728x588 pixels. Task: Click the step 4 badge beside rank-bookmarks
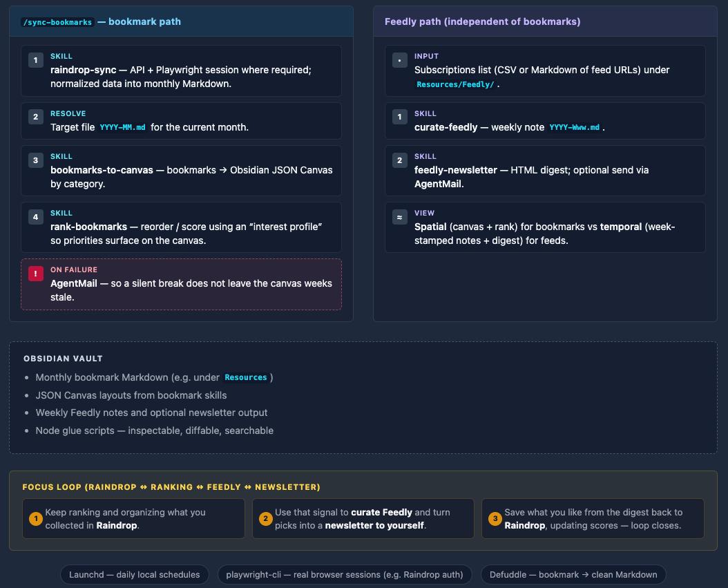pyautogui.click(x=36, y=217)
